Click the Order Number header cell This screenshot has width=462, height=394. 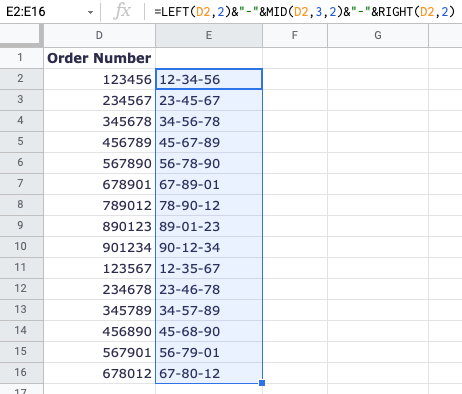(99, 58)
